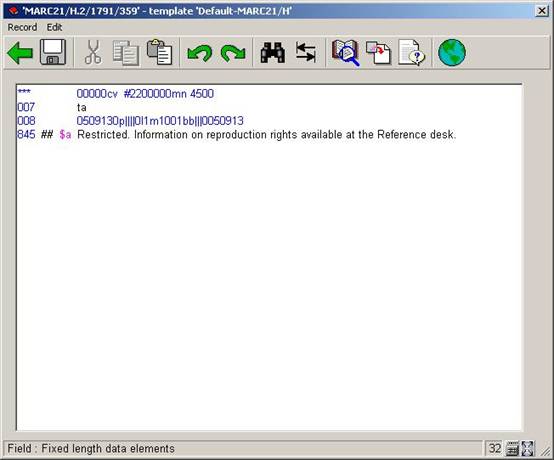Select the 008 field line
The height and width of the screenshot is (460, 554).
click(130, 121)
